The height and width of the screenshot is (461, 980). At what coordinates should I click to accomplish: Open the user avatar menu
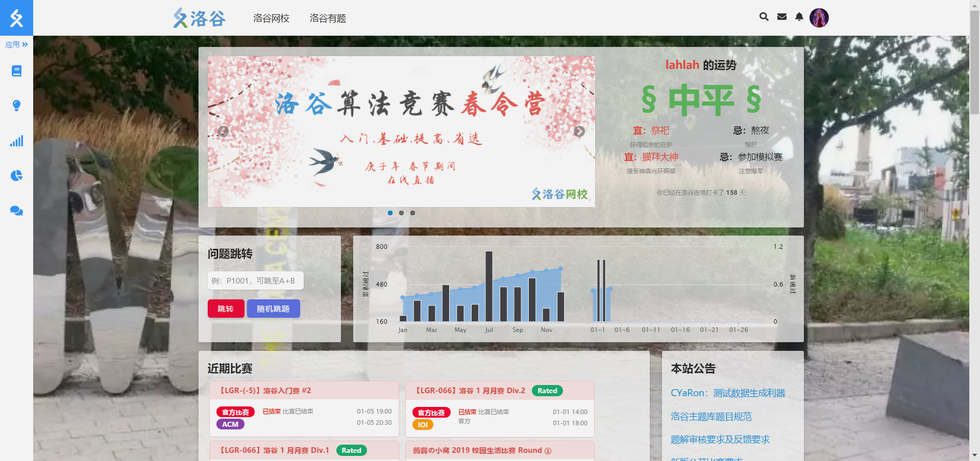pos(819,18)
